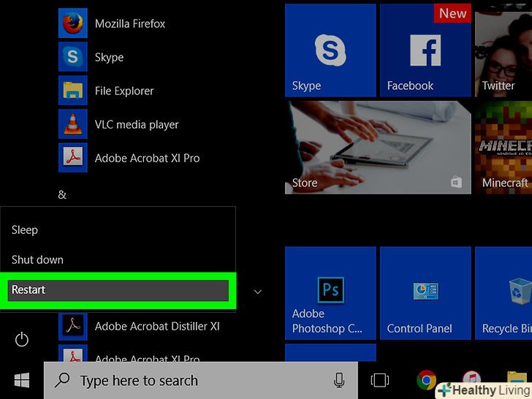Open the Control Panel tile
Viewport: 532px width, 399px height.
(x=425, y=293)
